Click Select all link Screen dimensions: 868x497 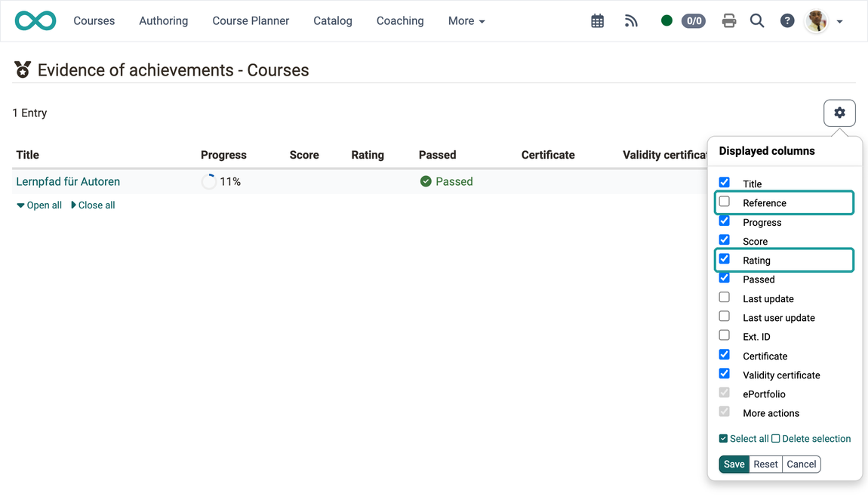[x=744, y=438]
